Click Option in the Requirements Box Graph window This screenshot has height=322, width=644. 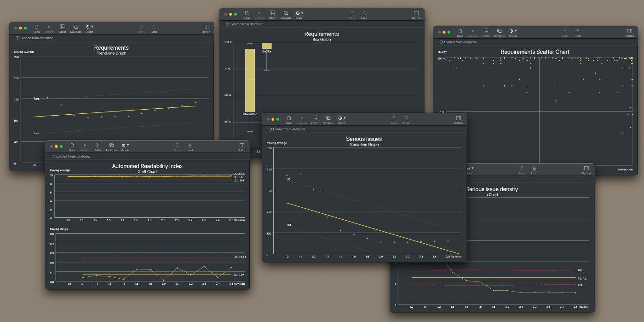pyautogui.click(x=416, y=15)
